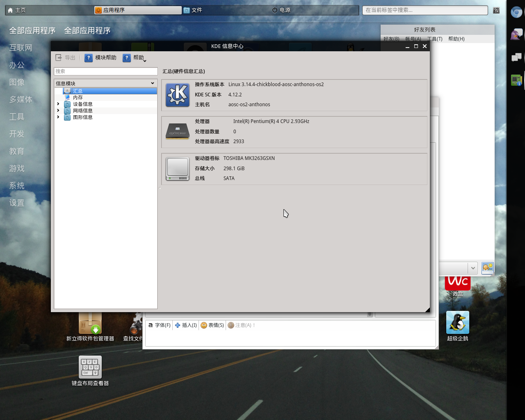Minimize the KDE 信息中心 window
The height and width of the screenshot is (420, 525).
(407, 46)
